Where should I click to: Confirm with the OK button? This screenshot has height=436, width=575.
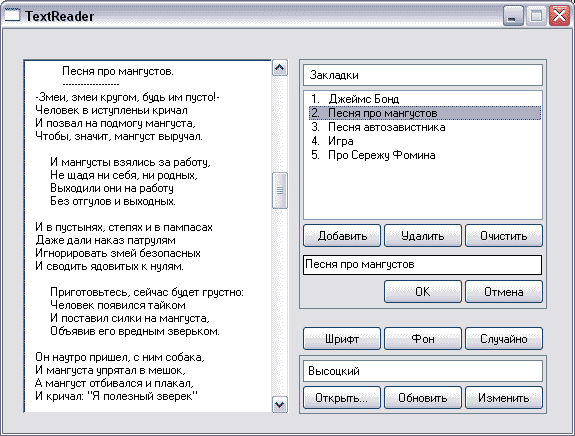click(x=422, y=292)
